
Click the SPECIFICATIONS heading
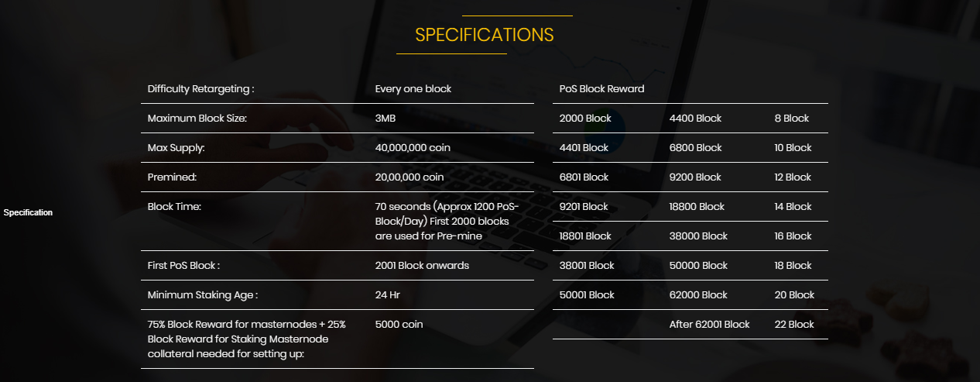tap(485, 35)
